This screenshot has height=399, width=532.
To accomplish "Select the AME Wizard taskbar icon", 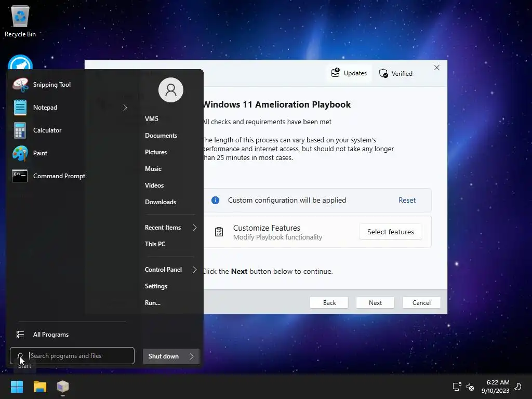I will [x=63, y=387].
